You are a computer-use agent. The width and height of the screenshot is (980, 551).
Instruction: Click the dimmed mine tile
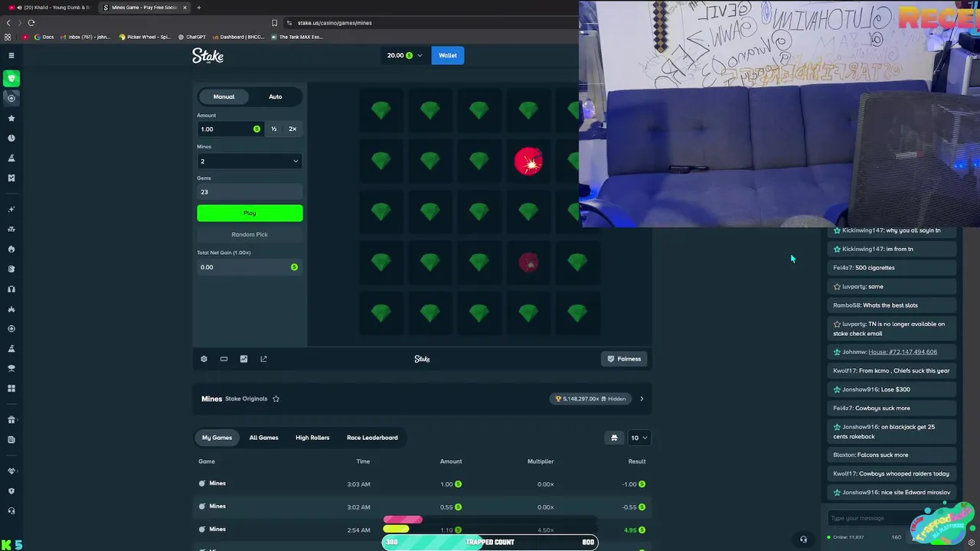(528, 262)
